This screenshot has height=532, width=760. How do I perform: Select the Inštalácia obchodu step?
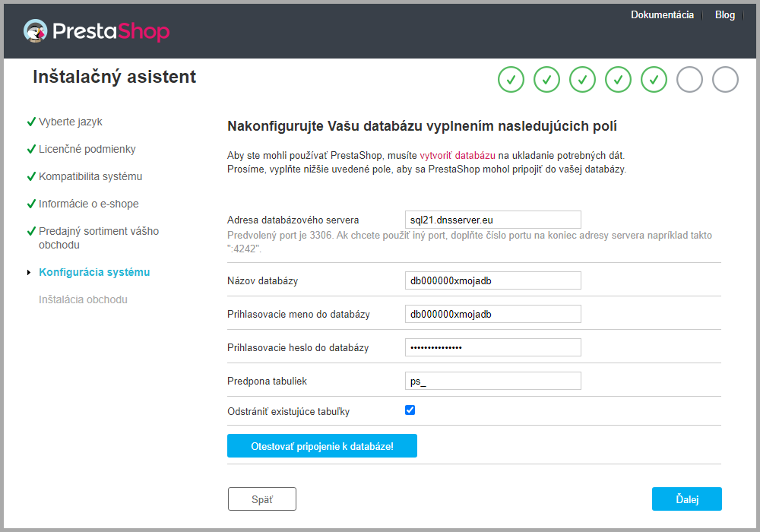click(83, 299)
